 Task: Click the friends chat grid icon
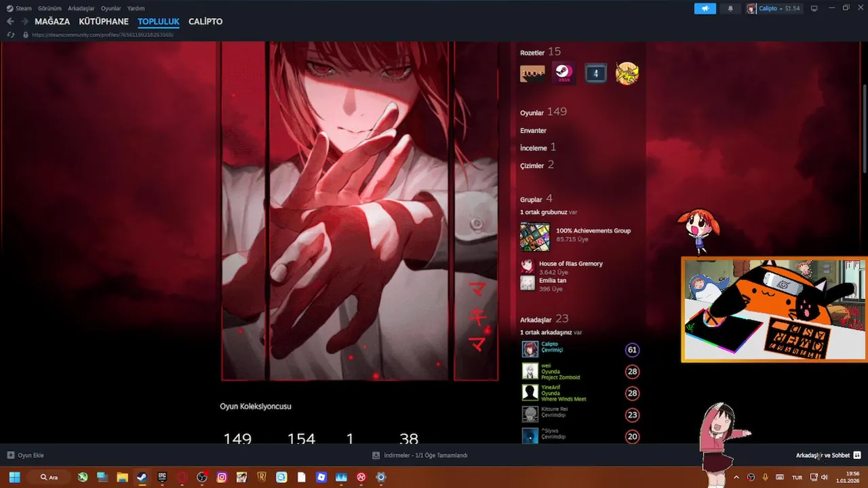point(857,455)
